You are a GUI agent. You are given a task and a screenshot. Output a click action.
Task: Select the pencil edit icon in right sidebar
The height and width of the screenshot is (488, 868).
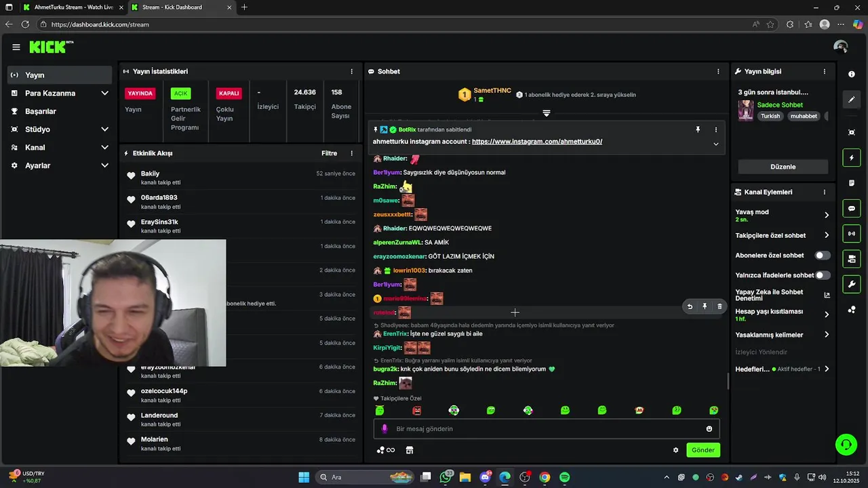(852, 100)
